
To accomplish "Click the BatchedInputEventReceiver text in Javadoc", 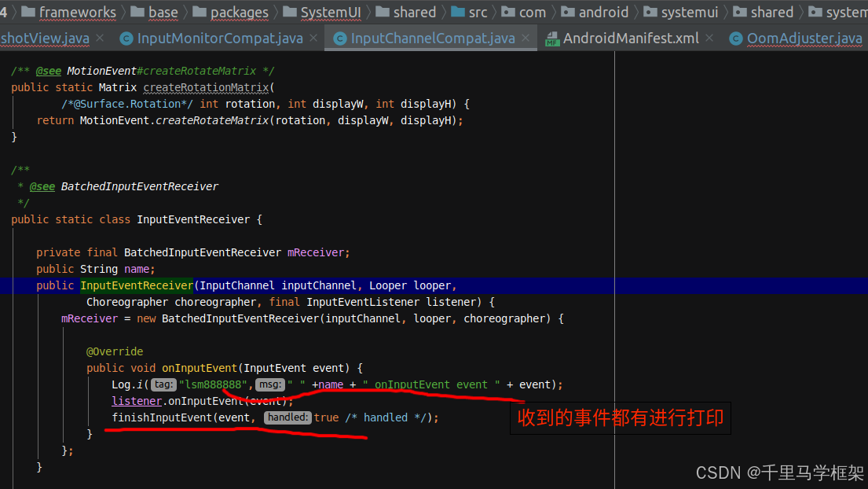I will 140,186.
